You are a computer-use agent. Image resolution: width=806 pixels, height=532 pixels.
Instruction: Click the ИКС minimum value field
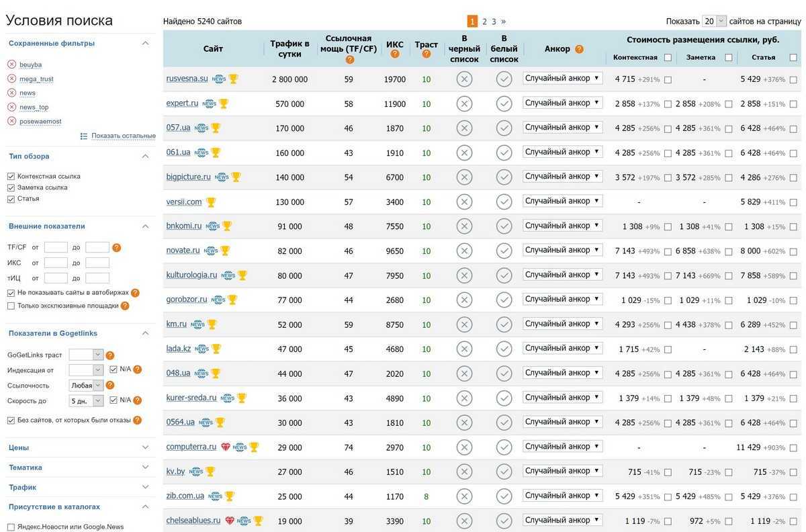[56, 263]
